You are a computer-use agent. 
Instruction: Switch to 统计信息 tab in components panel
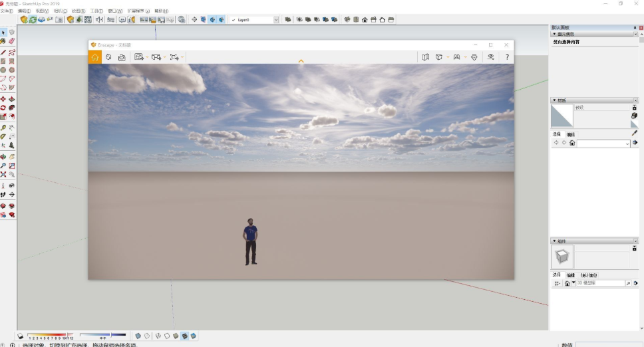589,275
